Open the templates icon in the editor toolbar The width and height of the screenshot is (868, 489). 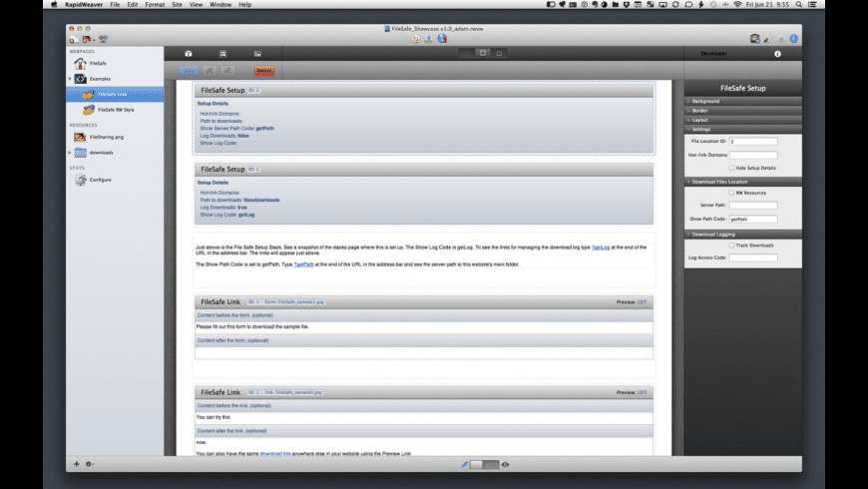point(222,54)
